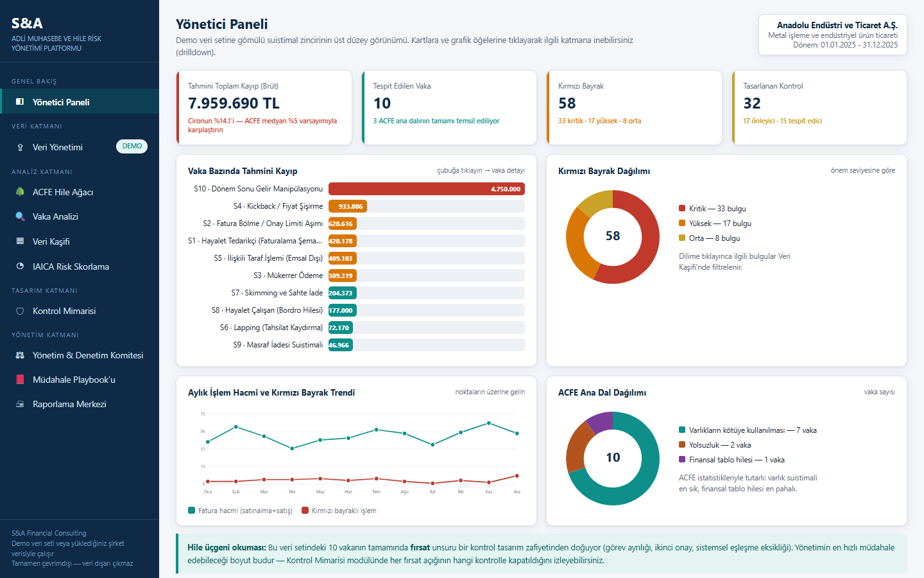
Task: Navigate to Raporlama Merkezi
Action: click(80, 404)
